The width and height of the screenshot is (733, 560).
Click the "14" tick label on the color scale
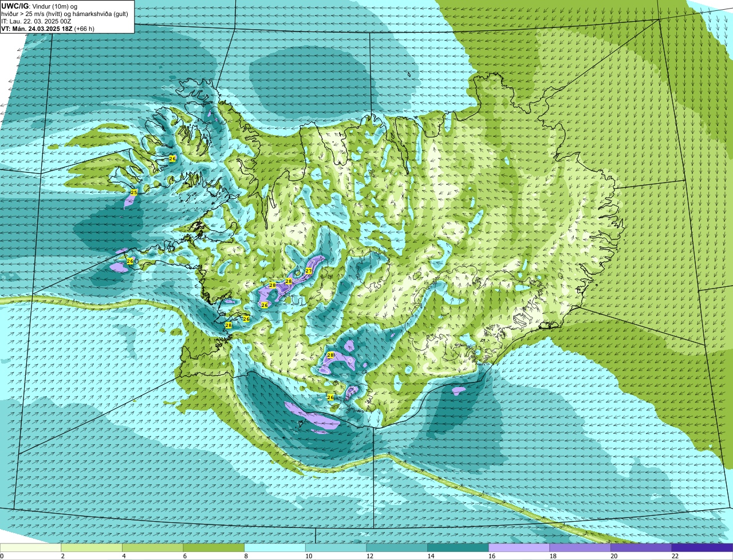(x=431, y=556)
